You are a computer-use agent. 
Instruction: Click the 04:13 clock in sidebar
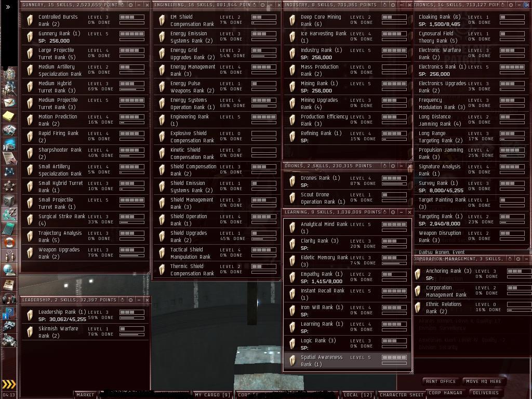(9, 395)
